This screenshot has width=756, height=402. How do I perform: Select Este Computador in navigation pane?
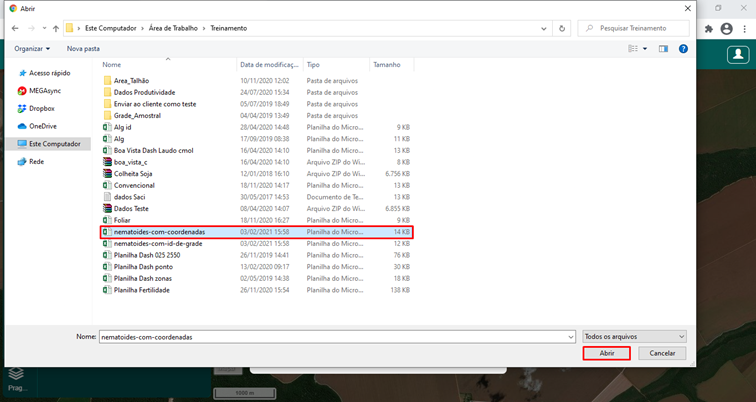[x=49, y=144]
